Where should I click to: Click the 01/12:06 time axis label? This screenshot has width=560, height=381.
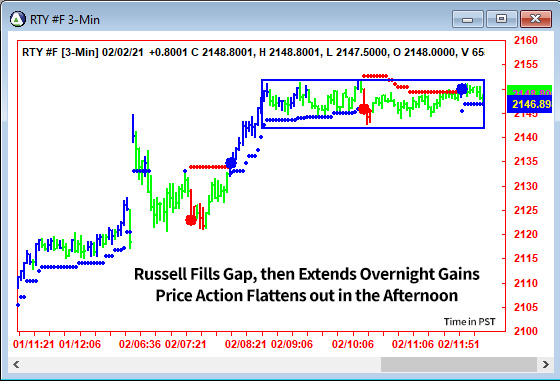80,344
